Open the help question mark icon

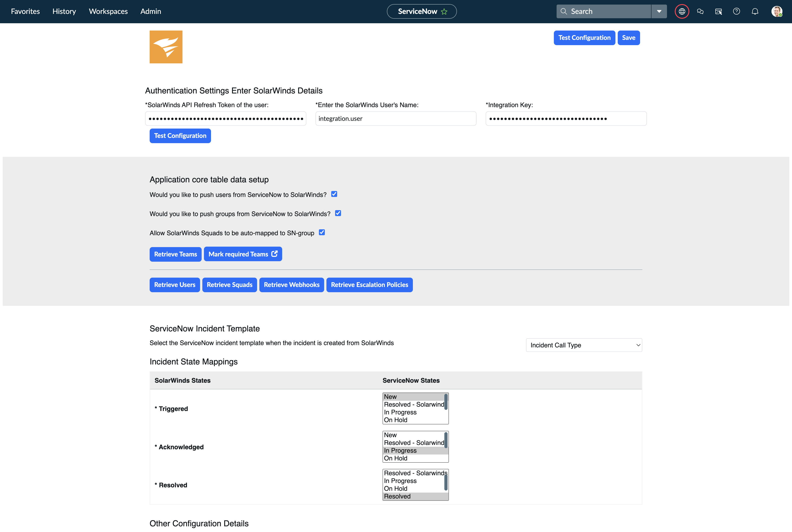coord(736,12)
